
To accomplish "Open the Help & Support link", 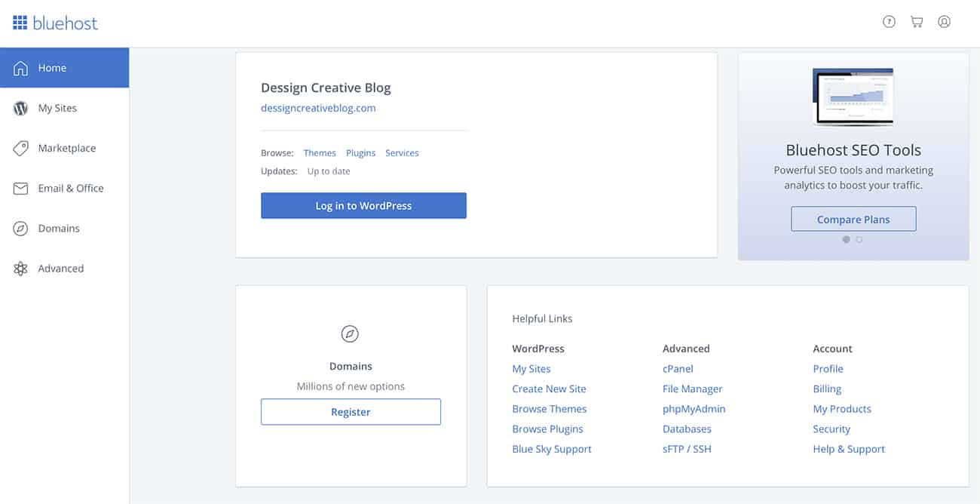I will tap(849, 449).
